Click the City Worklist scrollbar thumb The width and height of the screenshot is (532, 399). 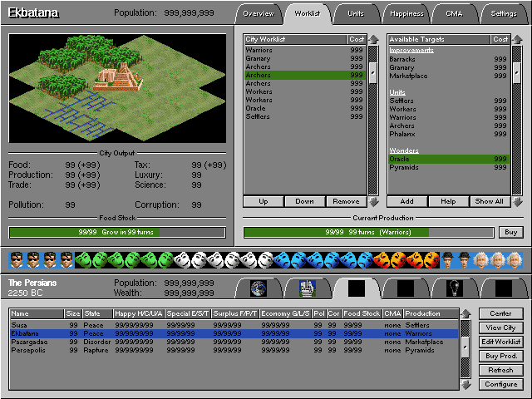pos(373,72)
